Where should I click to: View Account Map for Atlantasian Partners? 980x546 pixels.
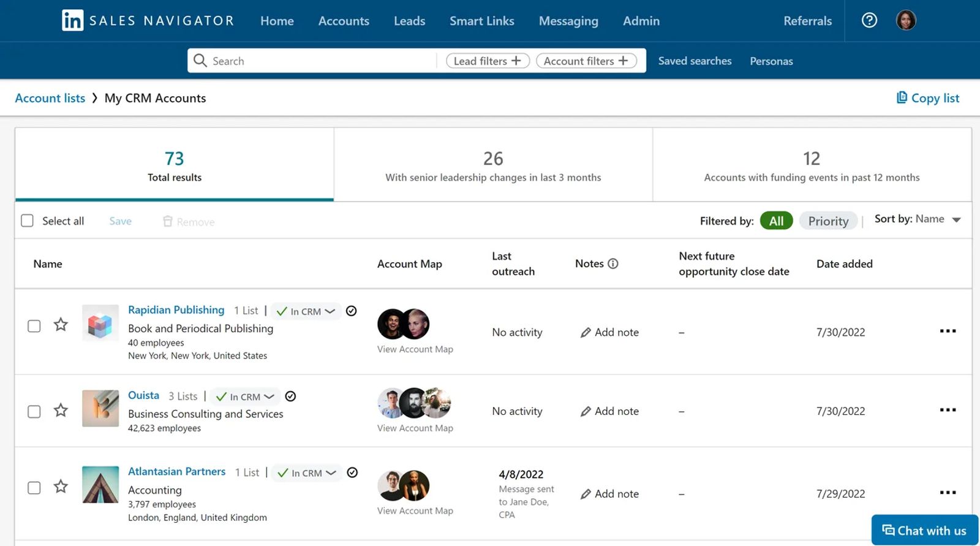415,510
